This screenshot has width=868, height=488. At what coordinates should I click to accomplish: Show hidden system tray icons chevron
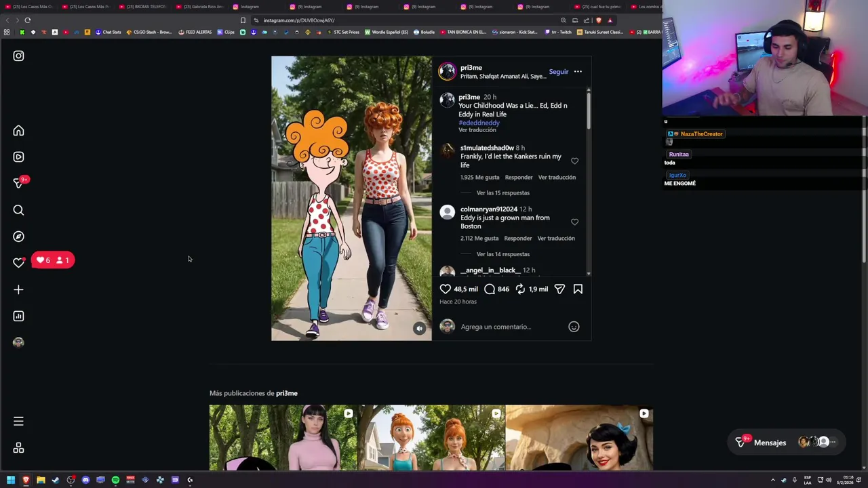[x=772, y=480]
